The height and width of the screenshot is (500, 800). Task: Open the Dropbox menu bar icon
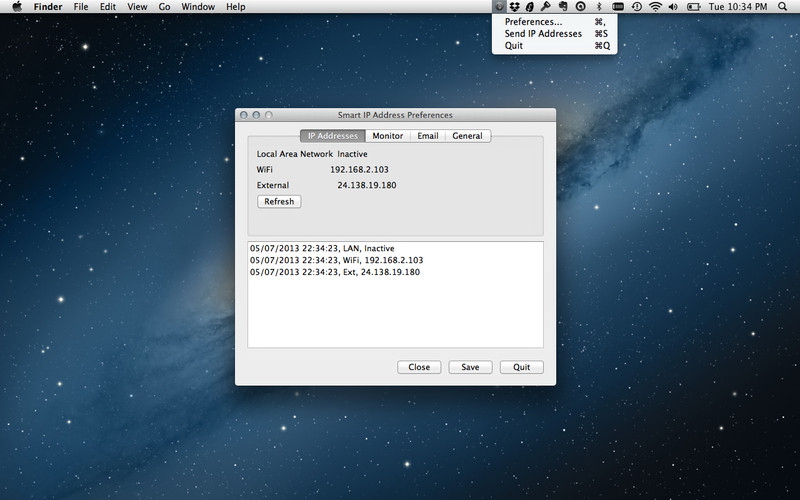[515, 7]
